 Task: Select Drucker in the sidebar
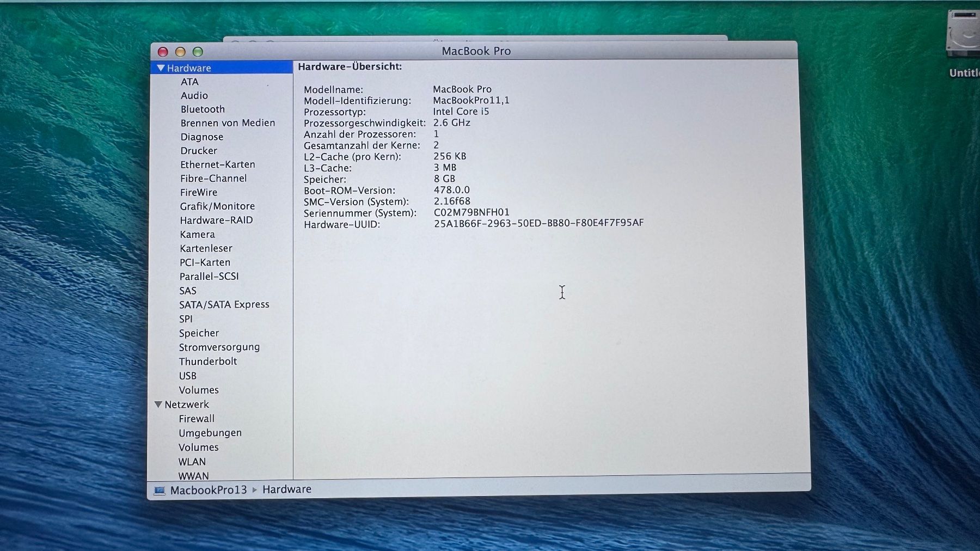(x=199, y=151)
